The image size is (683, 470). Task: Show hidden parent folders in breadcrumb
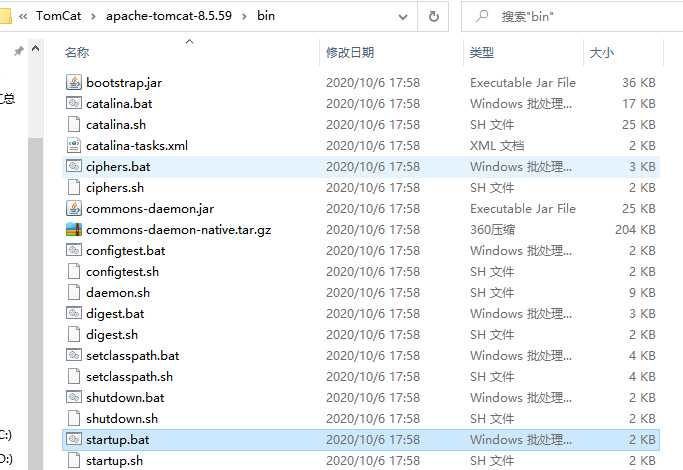point(23,17)
